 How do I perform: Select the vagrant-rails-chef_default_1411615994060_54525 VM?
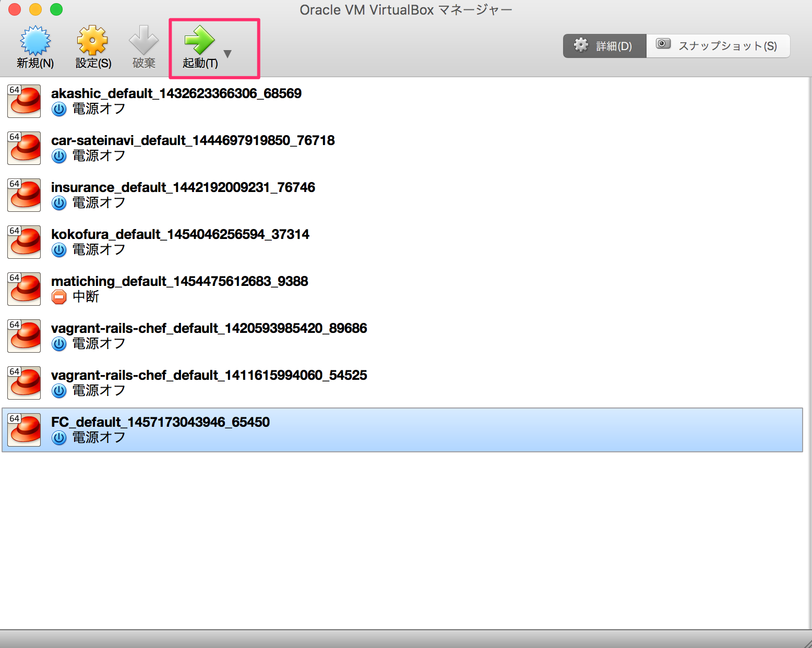(x=209, y=382)
